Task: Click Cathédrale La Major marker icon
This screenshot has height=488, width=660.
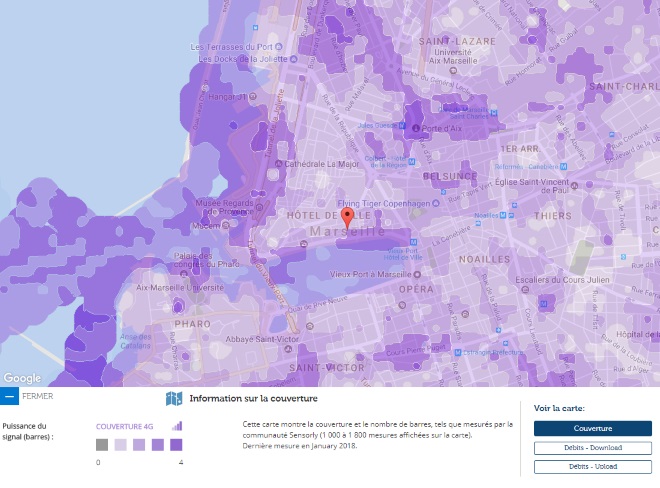Action: (278, 163)
